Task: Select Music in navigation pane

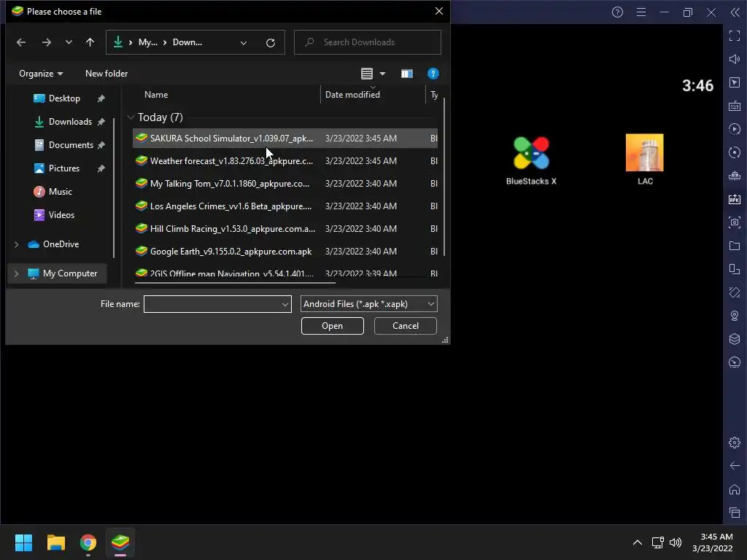Action: click(x=60, y=192)
